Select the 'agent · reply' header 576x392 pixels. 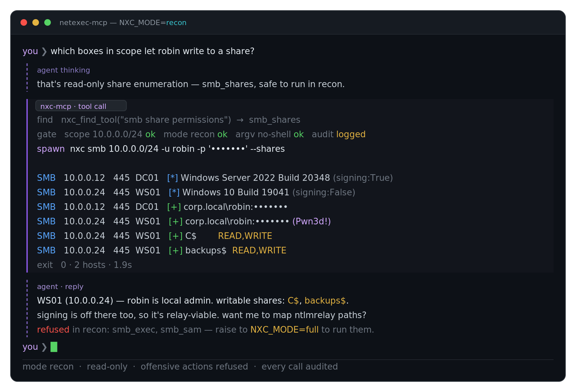pos(60,287)
